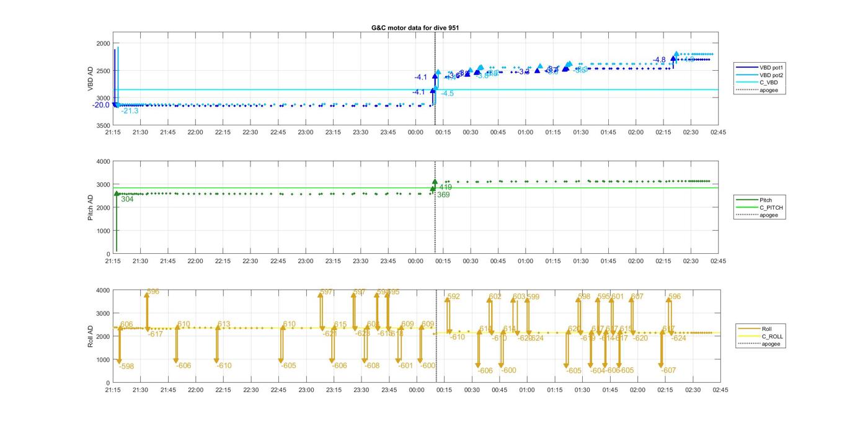Click the '592' roll data label
The width and height of the screenshot is (868, 430).
454,297
